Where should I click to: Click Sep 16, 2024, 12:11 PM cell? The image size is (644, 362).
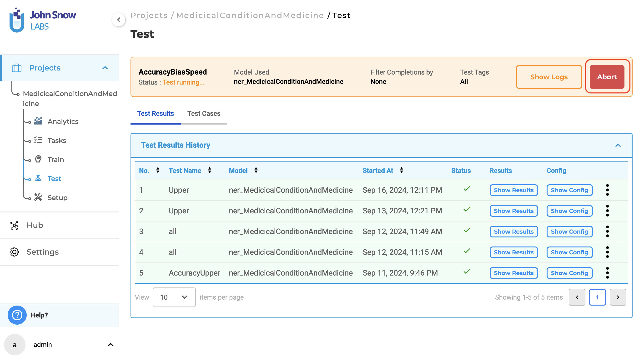click(402, 190)
